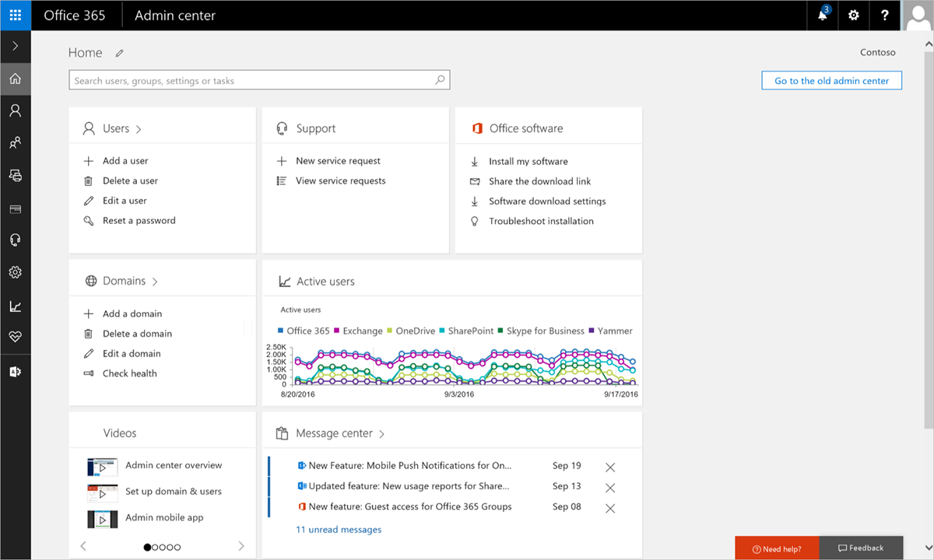
Task: Click the Home icon in the left sidebar
Action: coord(16,78)
